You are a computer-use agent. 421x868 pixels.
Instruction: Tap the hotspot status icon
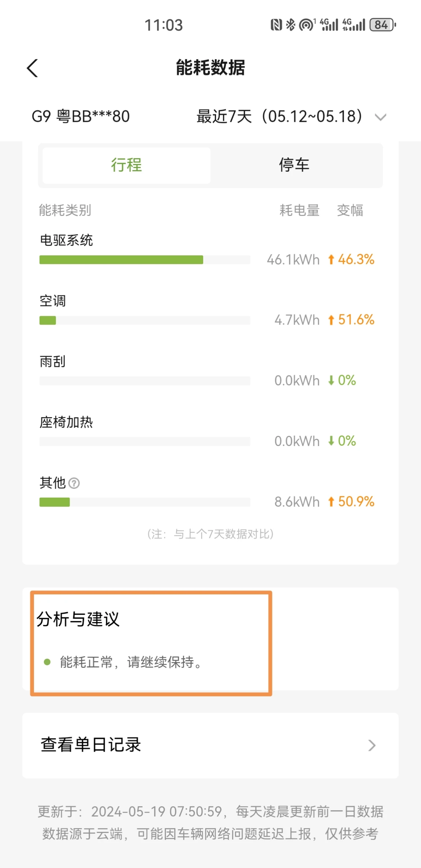tap(306, 25)
